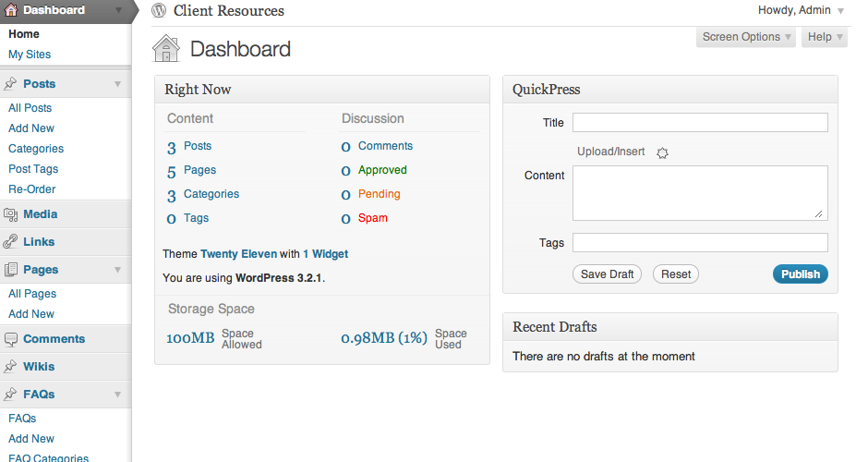Click the Wikis pushpin icon in sidebar
Screen dimensions: 868x462
pyautogui.click(x=11, y=367)
